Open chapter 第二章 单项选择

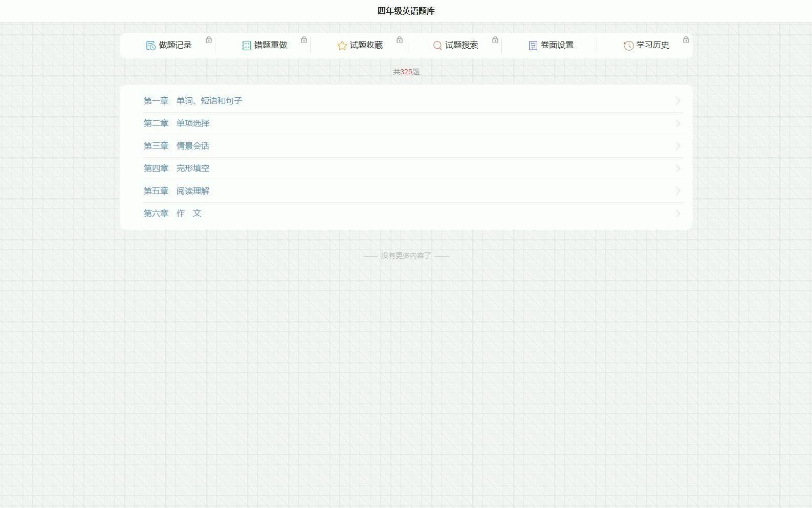(413, 123)
